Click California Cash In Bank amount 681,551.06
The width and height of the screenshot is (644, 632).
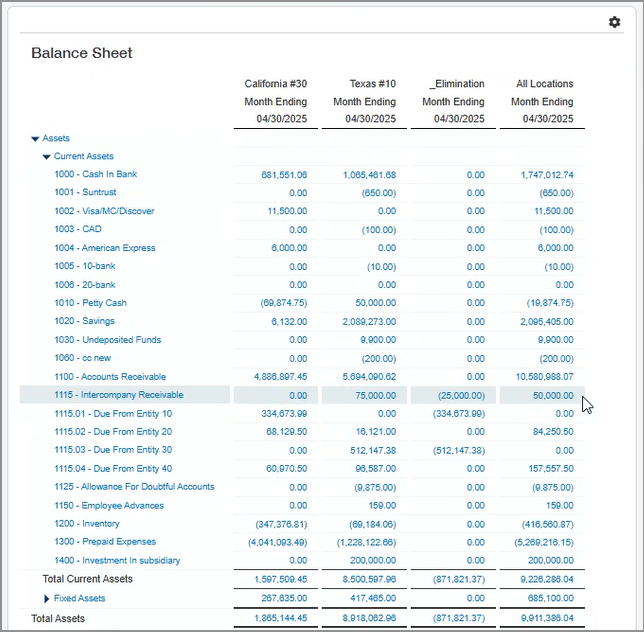284,175
